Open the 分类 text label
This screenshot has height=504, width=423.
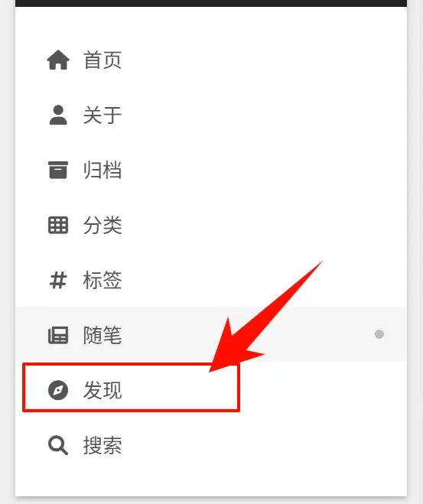click(x=102, y=225)
